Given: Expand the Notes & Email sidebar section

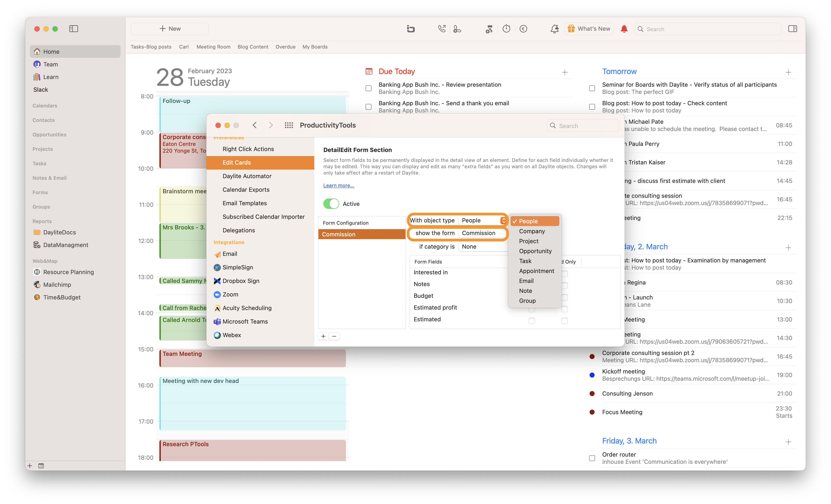Looking at the screenshot, I should click(50, 178).
